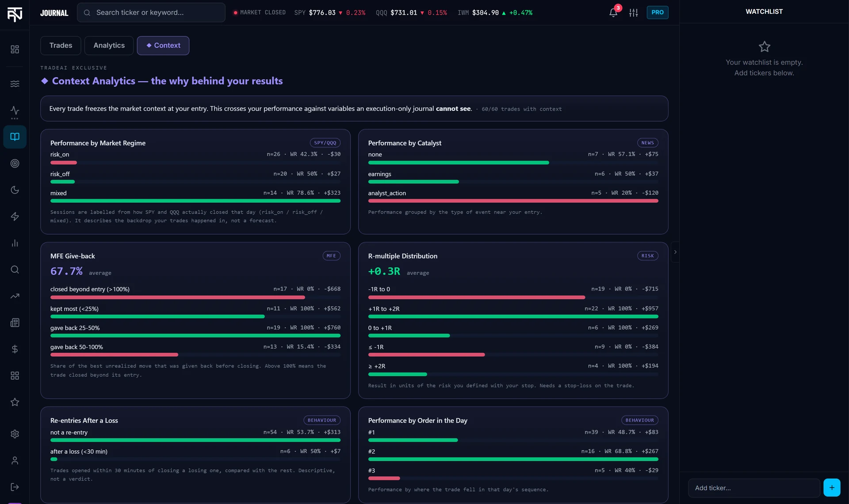The width and height of the screenshot is (849, 504).
Task: Open the settings gear icon in sidebar
Action: tap(15, 434)
